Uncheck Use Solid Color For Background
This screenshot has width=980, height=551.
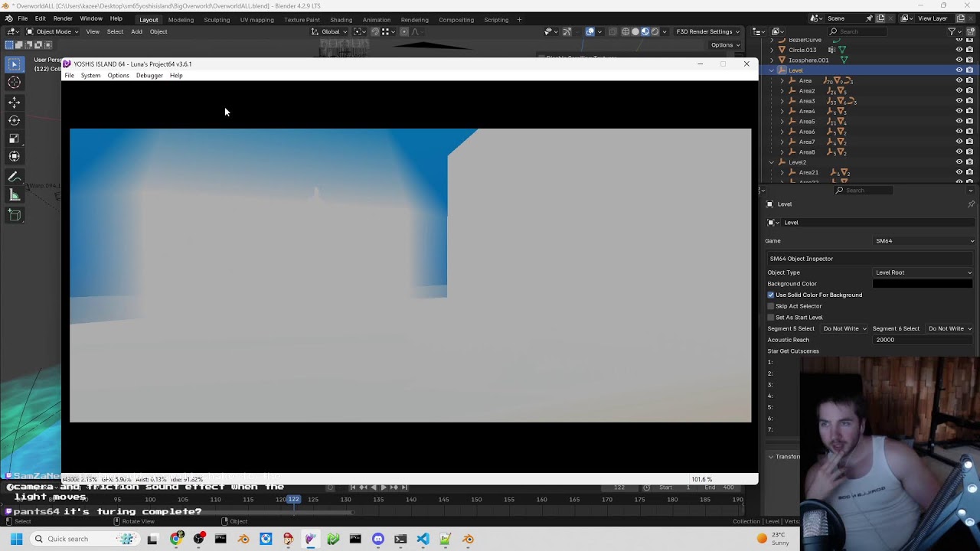(x=771, y=295)
